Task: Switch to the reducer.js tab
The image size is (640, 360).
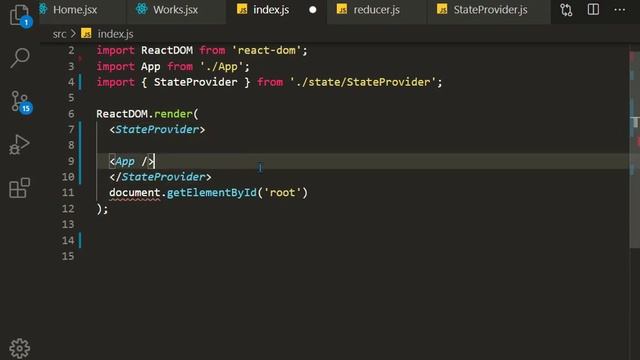Action: pos(376,10)
